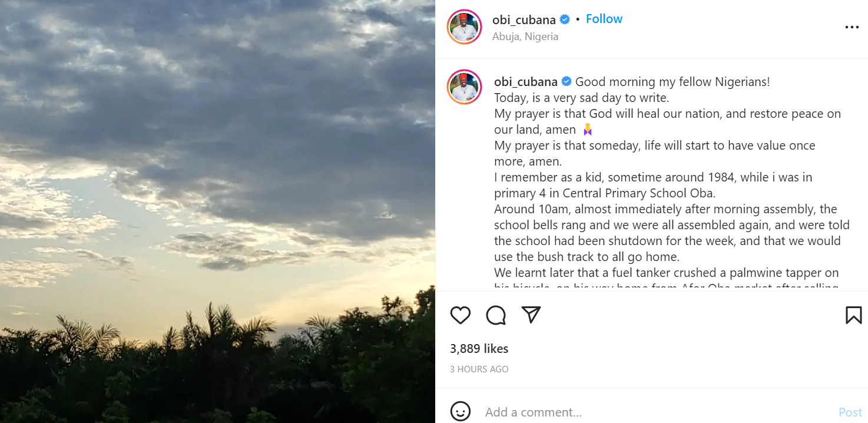View the 3,889 likes list
Screen dimensions: 868x423
pyautogui.click(x=479, y=349)
